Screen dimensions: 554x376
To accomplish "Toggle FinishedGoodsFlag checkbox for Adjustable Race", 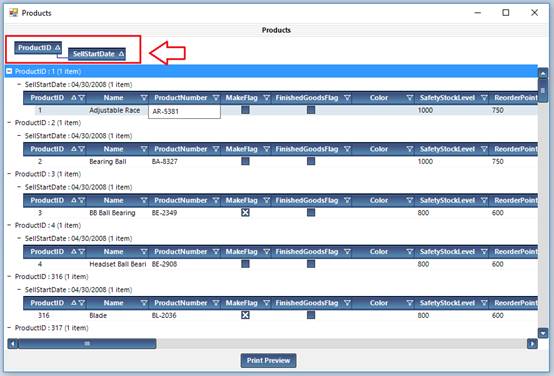I will pos(311,110).
